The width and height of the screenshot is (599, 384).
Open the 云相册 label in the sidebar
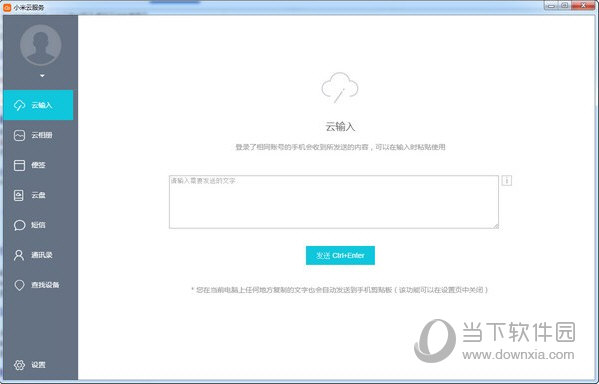42,135
